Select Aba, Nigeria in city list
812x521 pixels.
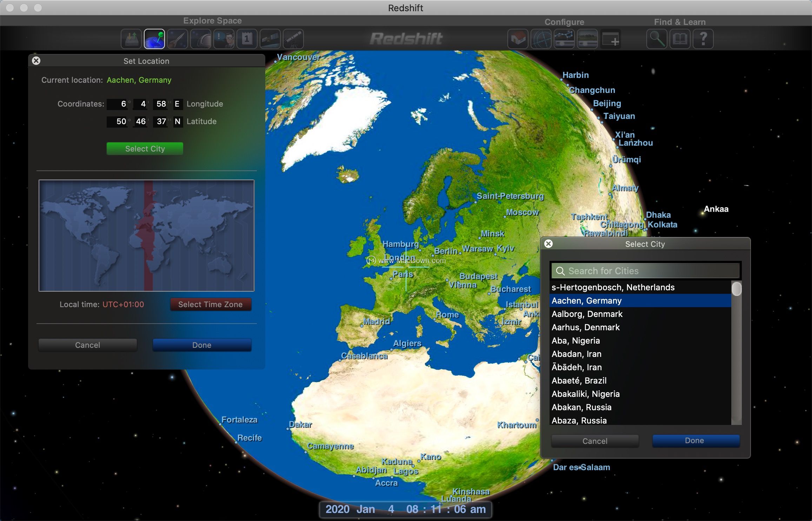coord(640,341)
